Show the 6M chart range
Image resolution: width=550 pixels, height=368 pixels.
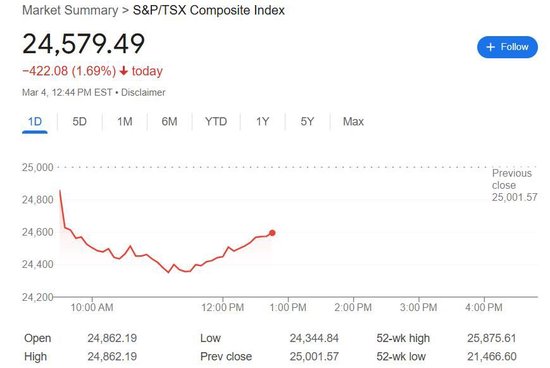(x=169, y=122)
